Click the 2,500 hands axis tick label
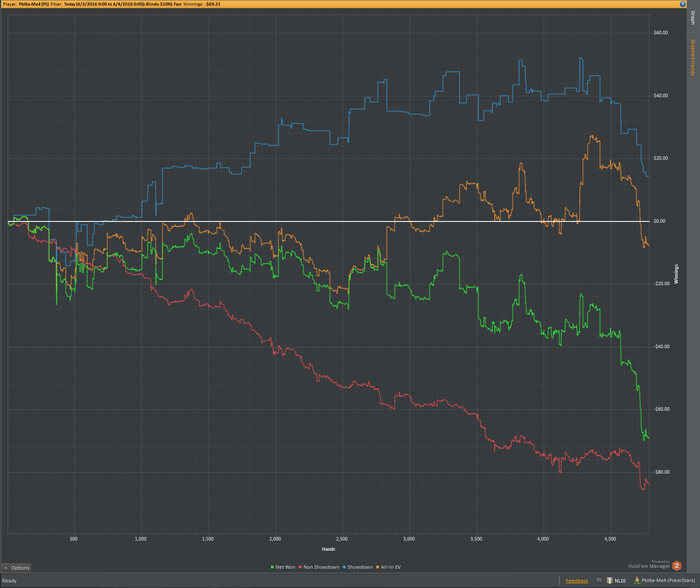Image resolution: width=700 pixels, height=588 pixels. click(x=342, y=539)
